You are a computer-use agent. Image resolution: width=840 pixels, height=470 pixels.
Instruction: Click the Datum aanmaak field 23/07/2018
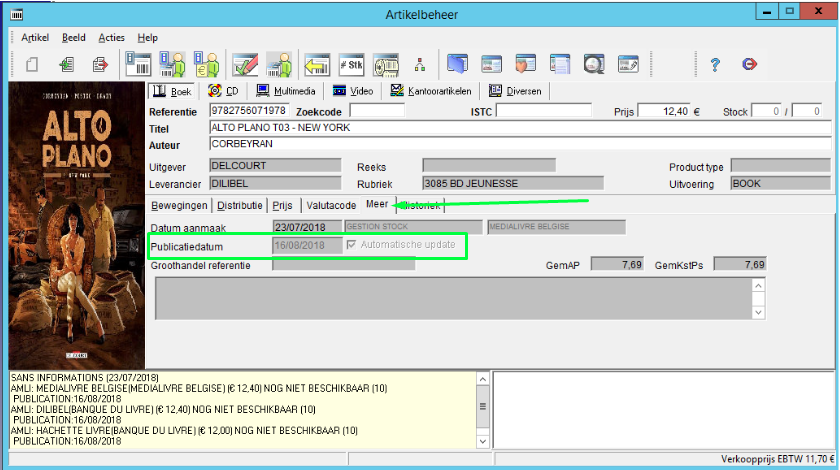(307, 227)
